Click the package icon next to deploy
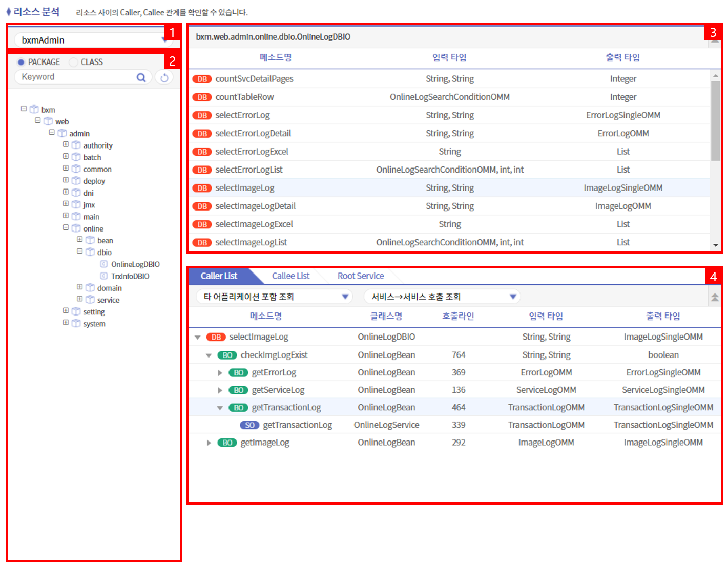The image size is (728, 567). pyautogui.click(x=76, y=181)
